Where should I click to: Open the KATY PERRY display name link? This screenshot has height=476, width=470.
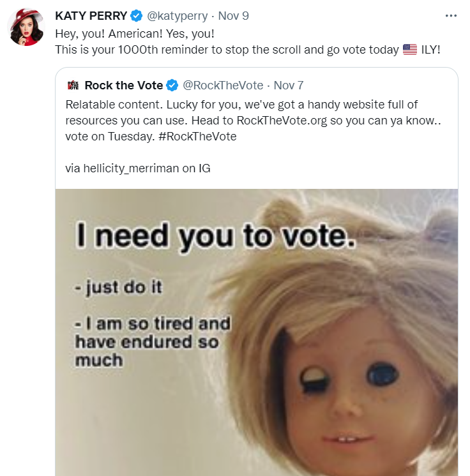92,15
